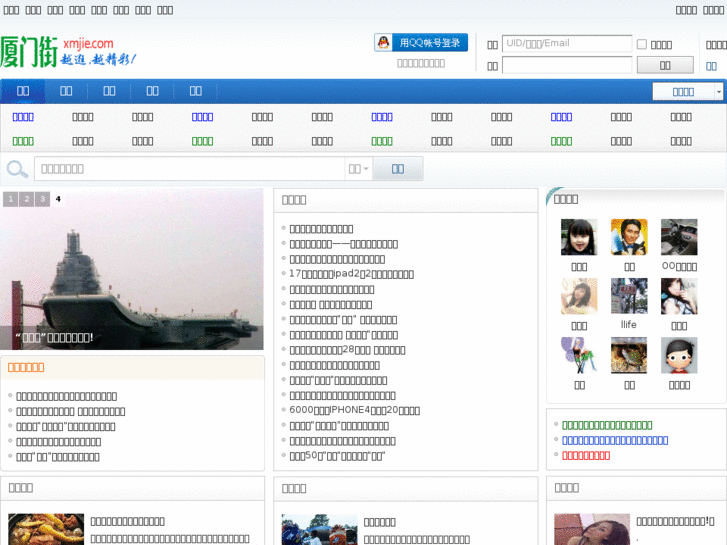Open the car interior member avatar
Screen dimensions: 727x545
tap(679, 238)
